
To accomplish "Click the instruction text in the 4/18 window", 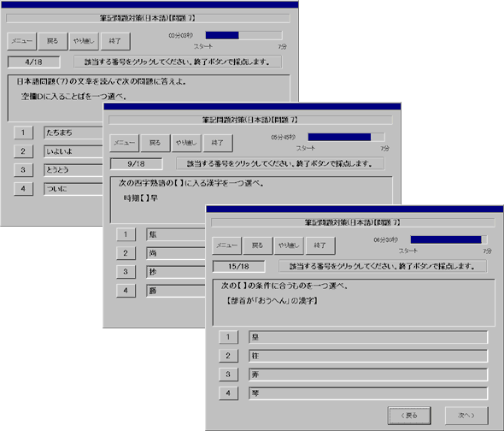I will [x=178, y=62].
